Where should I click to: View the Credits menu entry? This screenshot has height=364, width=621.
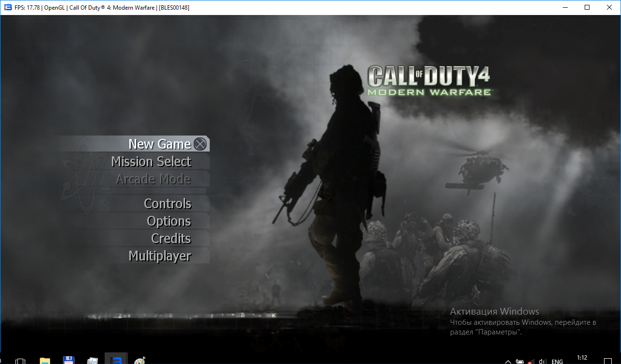pyautogui.click(x=171, y=238)
